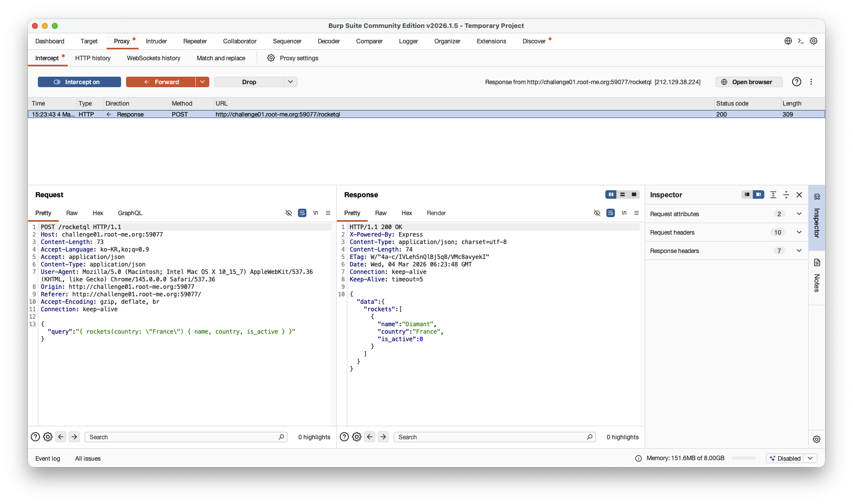Open the terminal prompt icon in top bar
Image resolution: width=853 pixels, height=504 pixels.
tap(801, 41)
